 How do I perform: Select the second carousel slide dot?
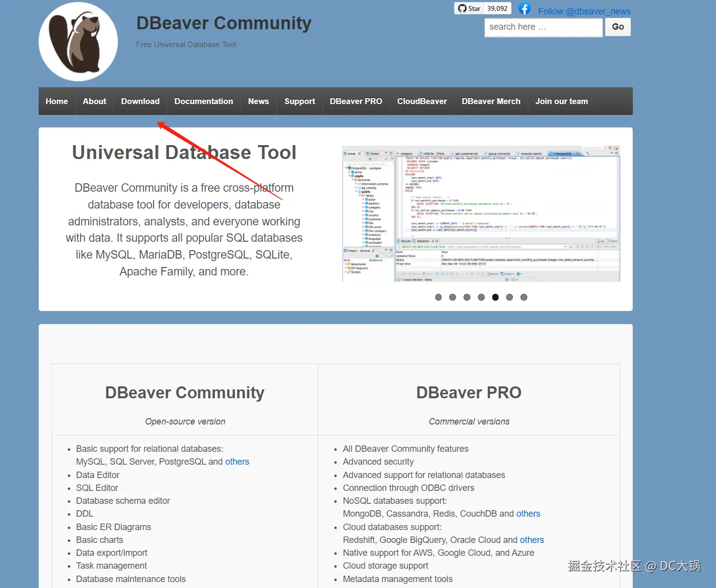[453, 297]
